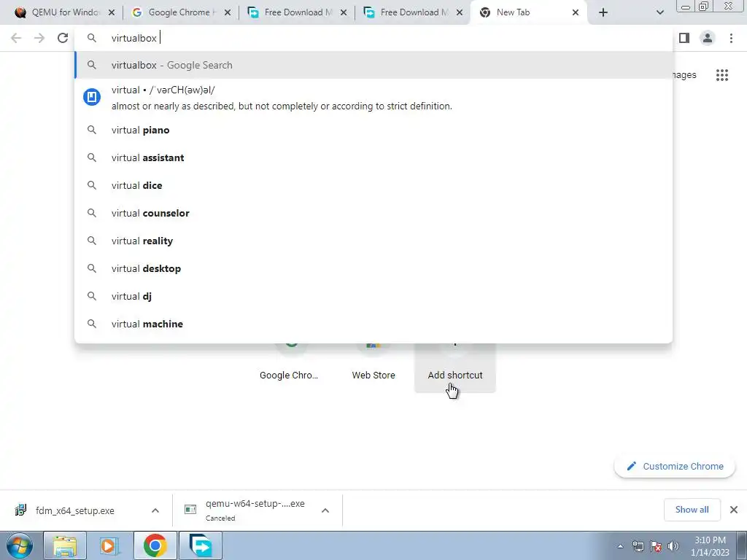Click the Customize Chrome button
This screenshot has height=560, width=747.
click(x=675, y=466)
